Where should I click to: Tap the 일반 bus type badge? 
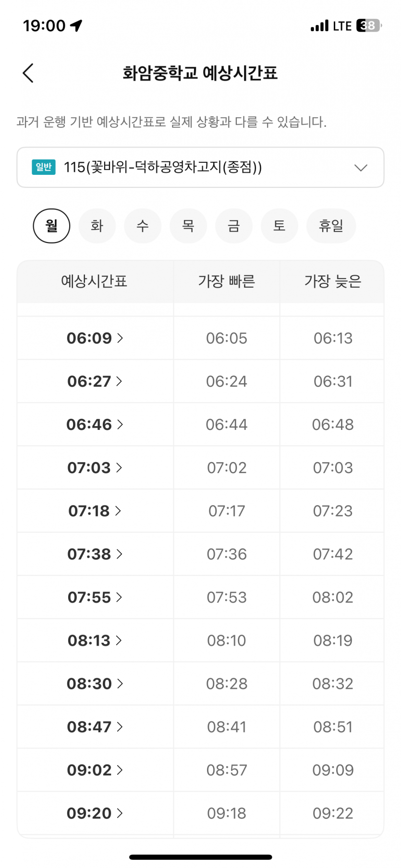click(44, 167)
